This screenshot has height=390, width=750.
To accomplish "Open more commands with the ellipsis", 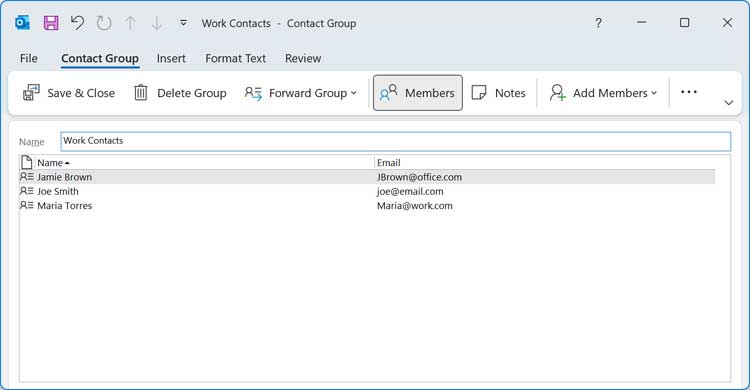I will [689, 92].
